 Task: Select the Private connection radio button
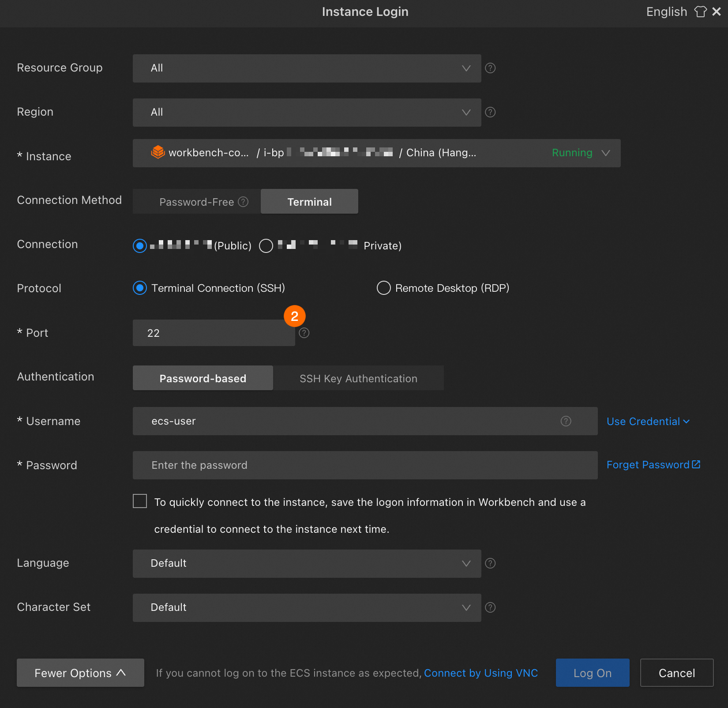266,246
